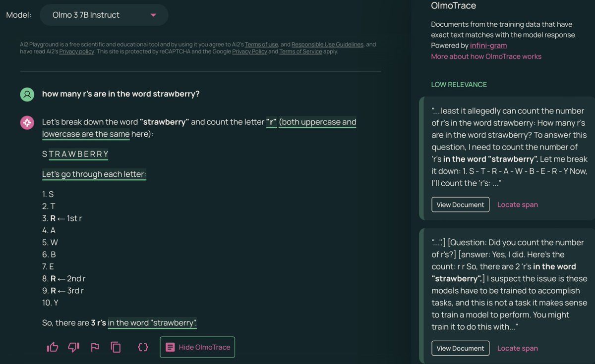595x364 pixels.
Task: Click list line '7. E'
Action: pyautogui.click(x=48, y=267)
